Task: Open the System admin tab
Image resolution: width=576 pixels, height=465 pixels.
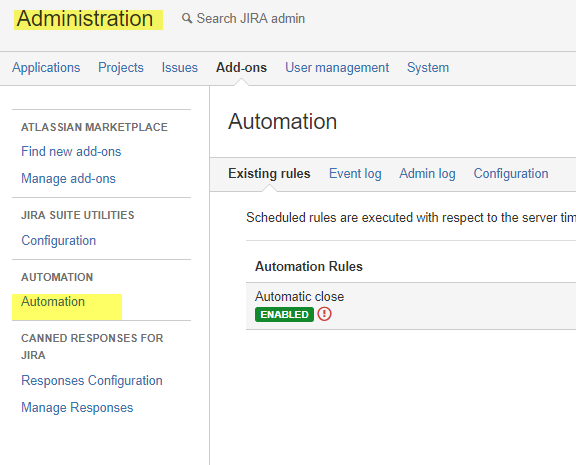Action: (x=428, y=68)
